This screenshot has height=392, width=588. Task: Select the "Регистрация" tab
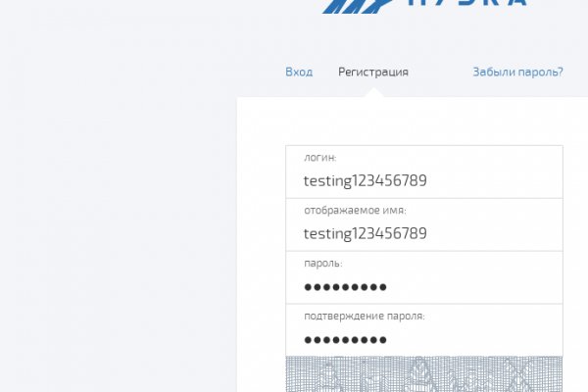pyautogui.click(x=373, y=72)
